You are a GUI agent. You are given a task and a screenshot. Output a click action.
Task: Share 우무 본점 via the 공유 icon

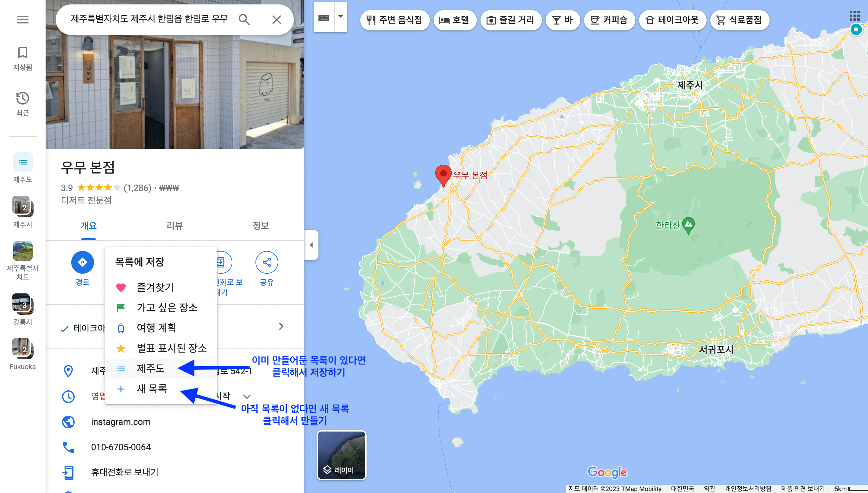pos(267,262)
